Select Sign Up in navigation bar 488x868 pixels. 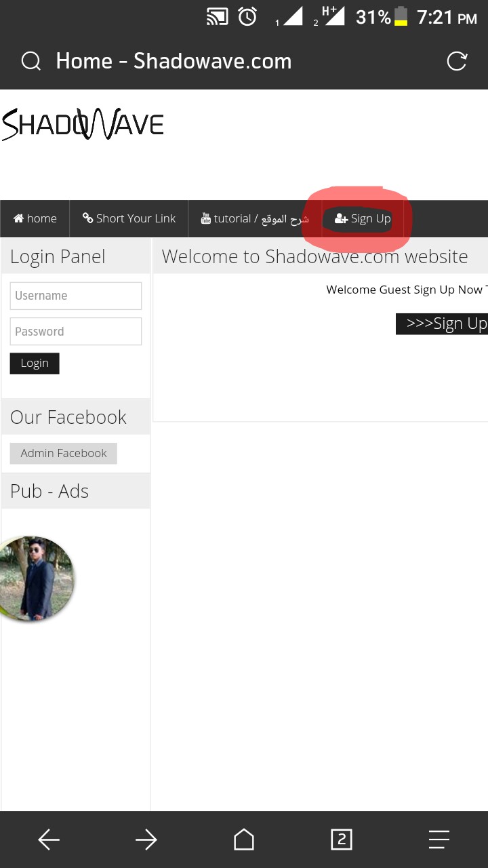363,218
